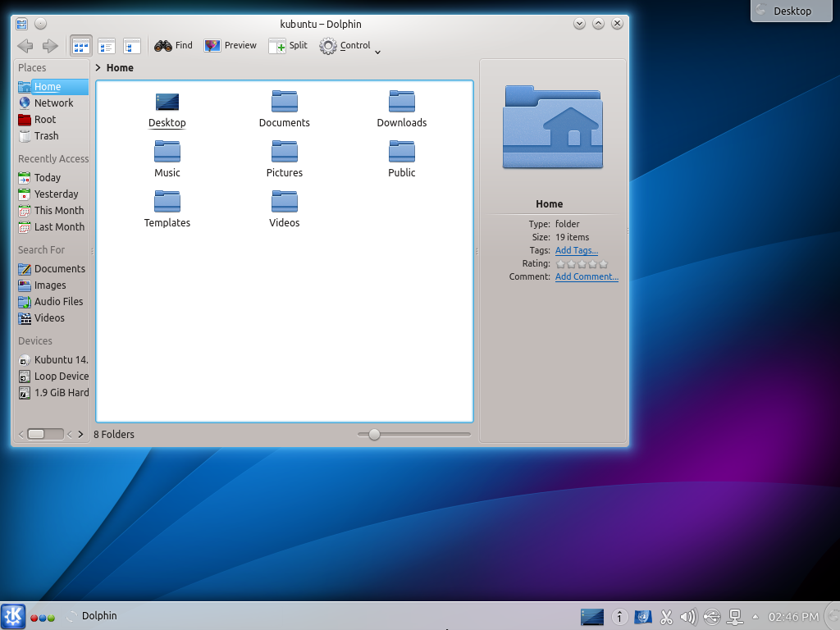Click the breadcrumb arrow before Home
The height and width of the screenshot is (630, 840).
[x=98, y=67]
